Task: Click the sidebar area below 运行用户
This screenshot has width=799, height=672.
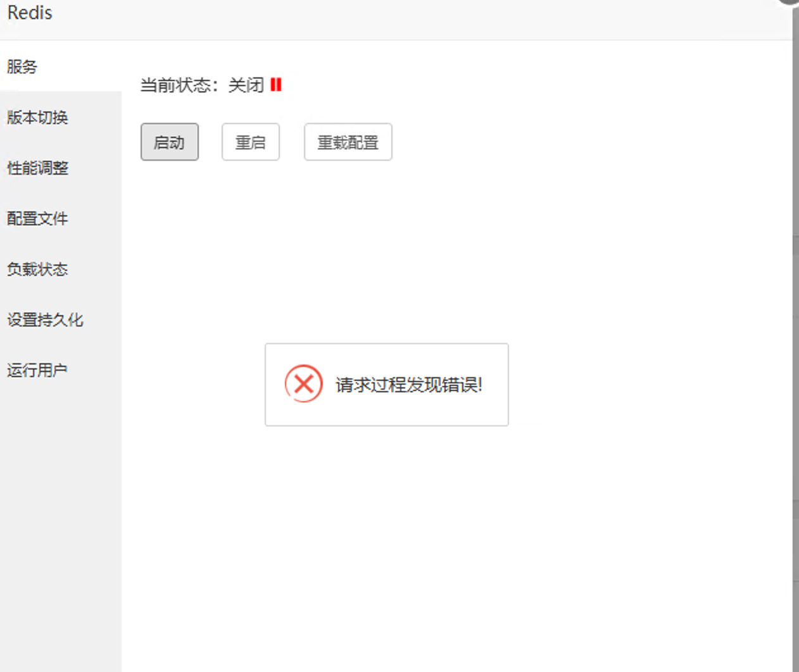Action: pos(60,506)
